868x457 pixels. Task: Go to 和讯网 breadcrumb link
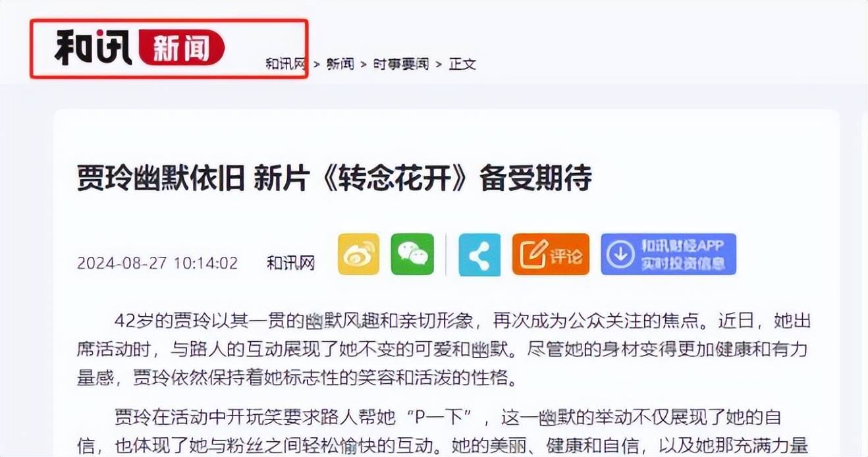point(286,64)
